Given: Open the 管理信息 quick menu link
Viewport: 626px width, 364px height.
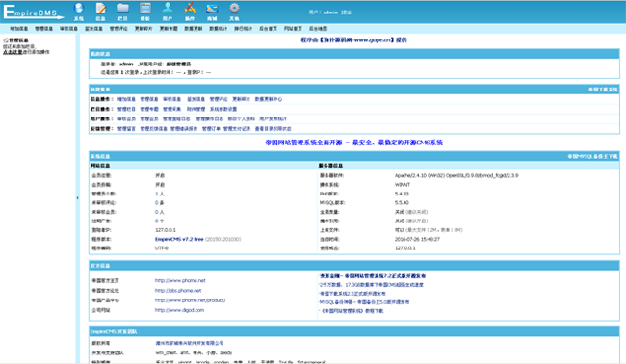Looking at the screenshot, I should (149, 99).
